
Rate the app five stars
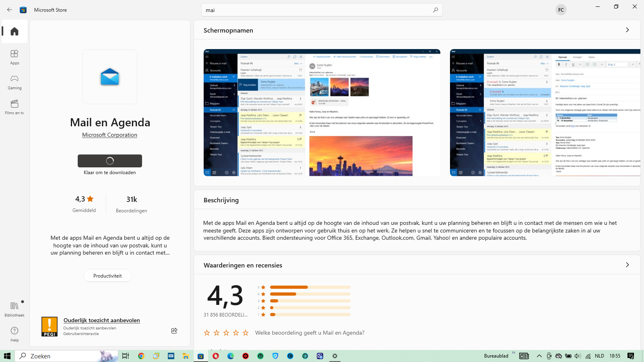click(246, 333)
